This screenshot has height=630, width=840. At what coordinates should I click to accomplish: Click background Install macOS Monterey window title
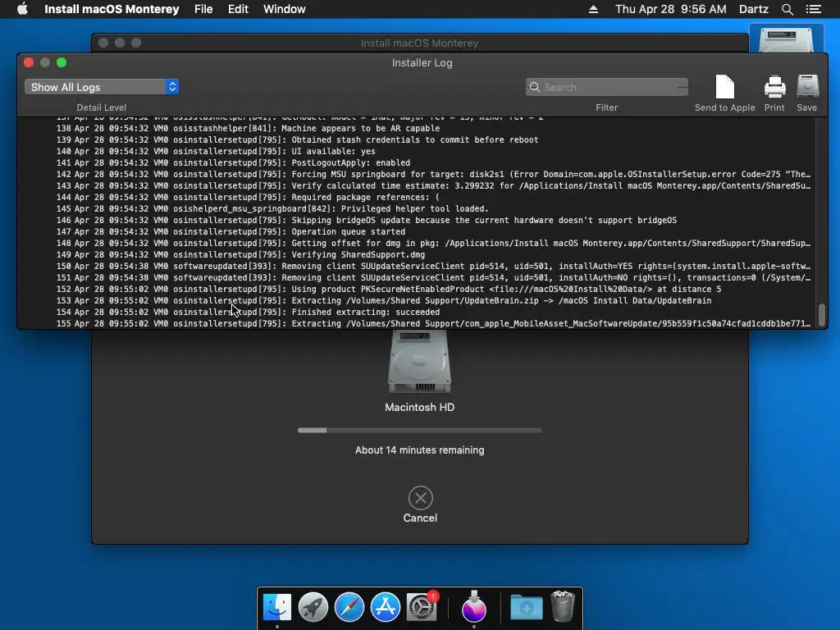[x=419, y=43]
